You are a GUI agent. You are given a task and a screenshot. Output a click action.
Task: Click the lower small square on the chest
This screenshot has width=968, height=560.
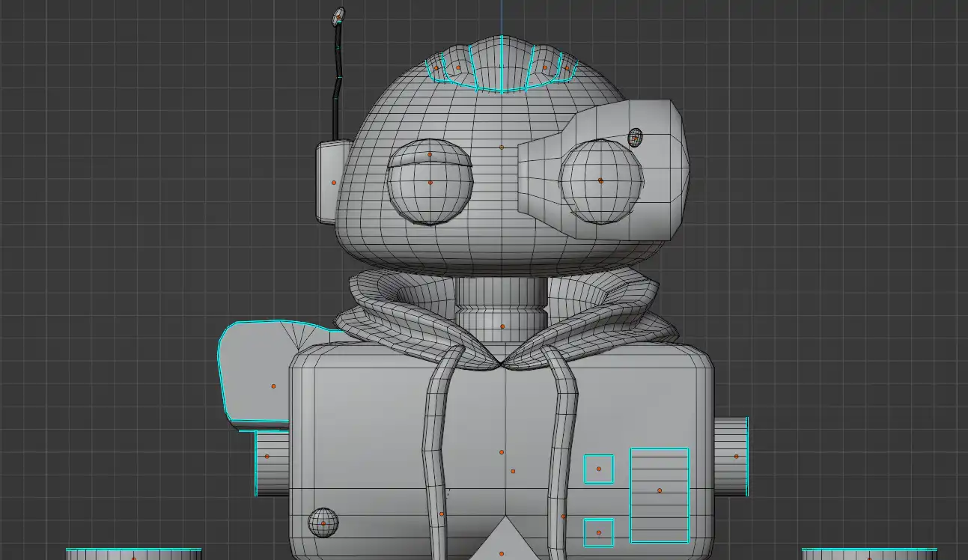click(598, 532)
